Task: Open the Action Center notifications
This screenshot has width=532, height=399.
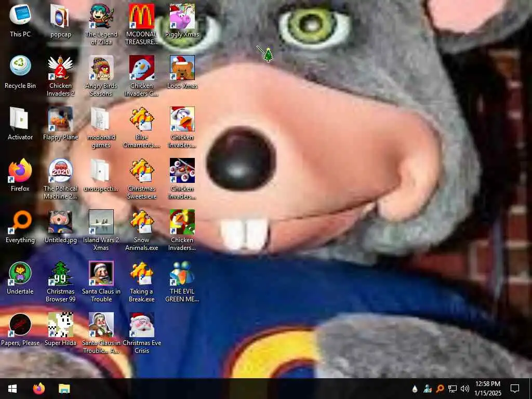Action: tap(515, 389)
